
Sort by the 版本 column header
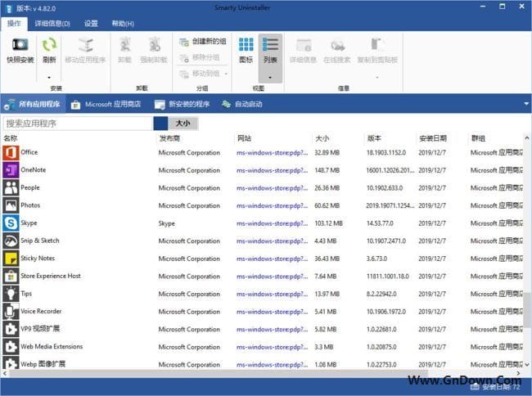(x=374, y=138)
